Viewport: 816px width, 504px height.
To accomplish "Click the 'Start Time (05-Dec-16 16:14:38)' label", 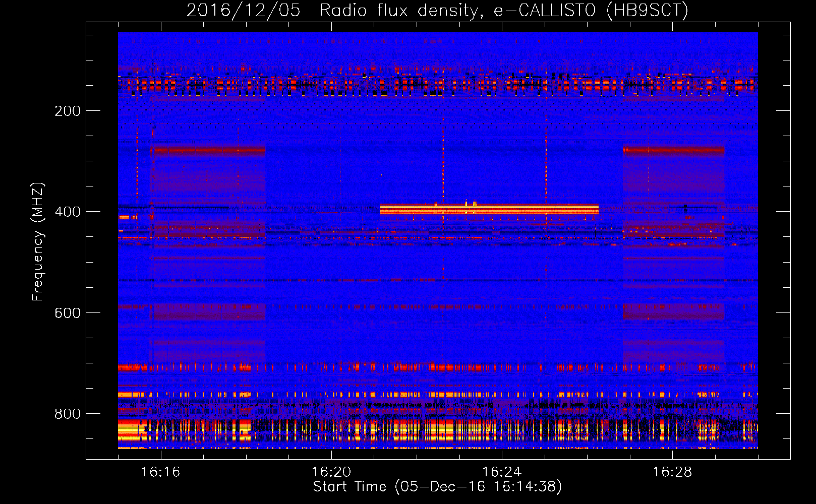I will click(x=437, y=487).
